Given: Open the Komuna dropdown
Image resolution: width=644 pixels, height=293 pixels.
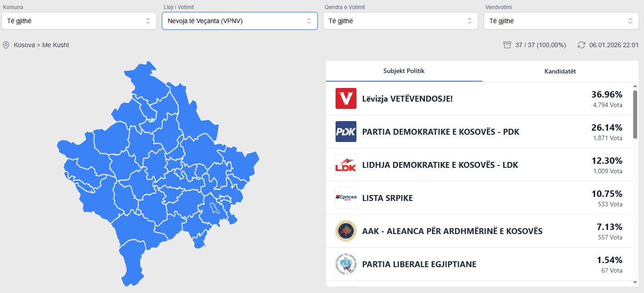Looking at the screenshot, I should [79, 21].
